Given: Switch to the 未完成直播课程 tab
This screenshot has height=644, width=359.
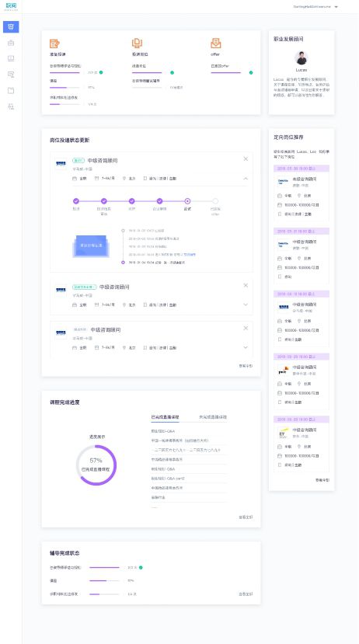Looking at the screenshot, I should [213, 417].
